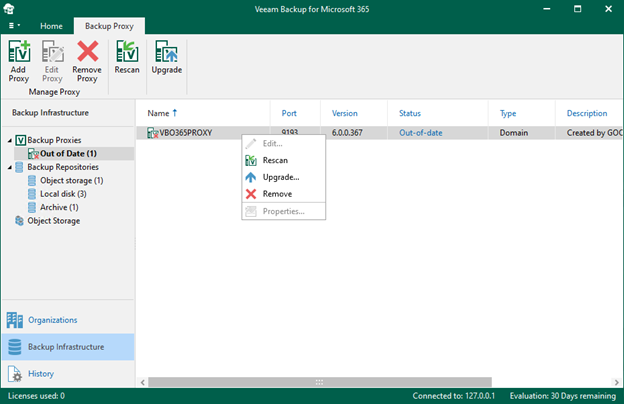624x404 pixels.
Task: Click the Backup Infrastructure panel header
Action: [50, 113]
